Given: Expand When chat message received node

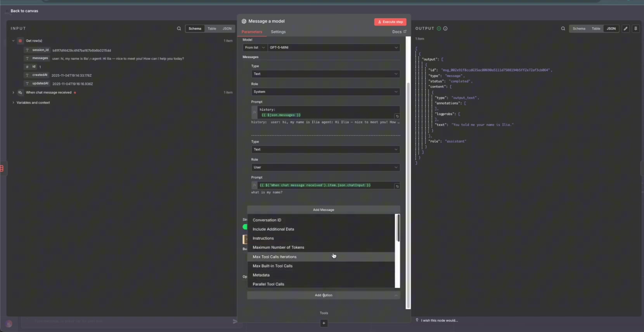Looking at the screenshot, I should [13, 93].
